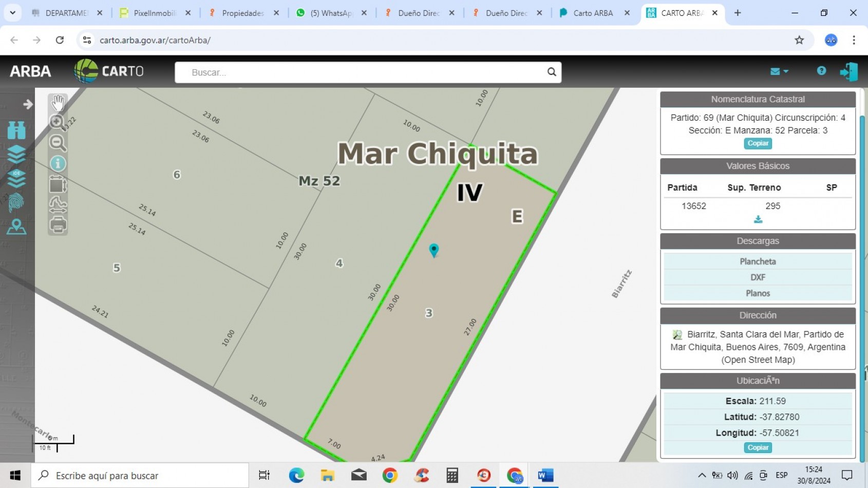The image size is (868, 488).
Task: Click the Sup. Terreno value 295
Action: point(772,206)
